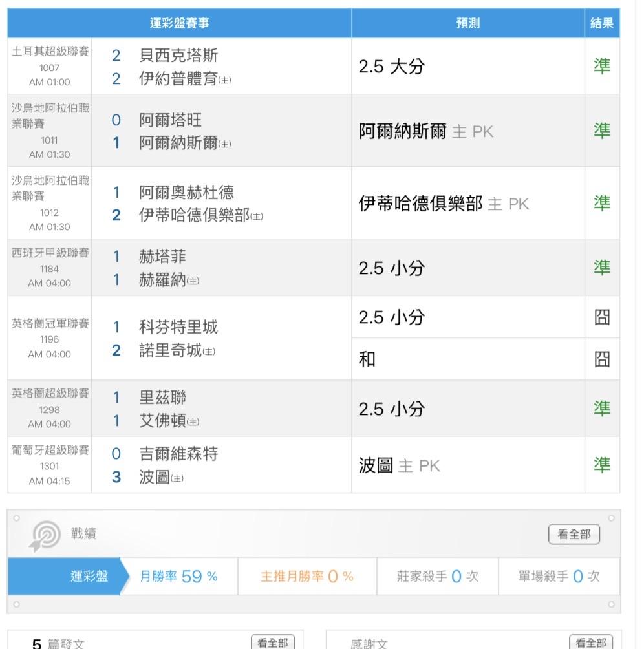Viewport: 644px width, 649px height.
Task: Click the target icon beside 戰績
Action: (x=45, y=535)
